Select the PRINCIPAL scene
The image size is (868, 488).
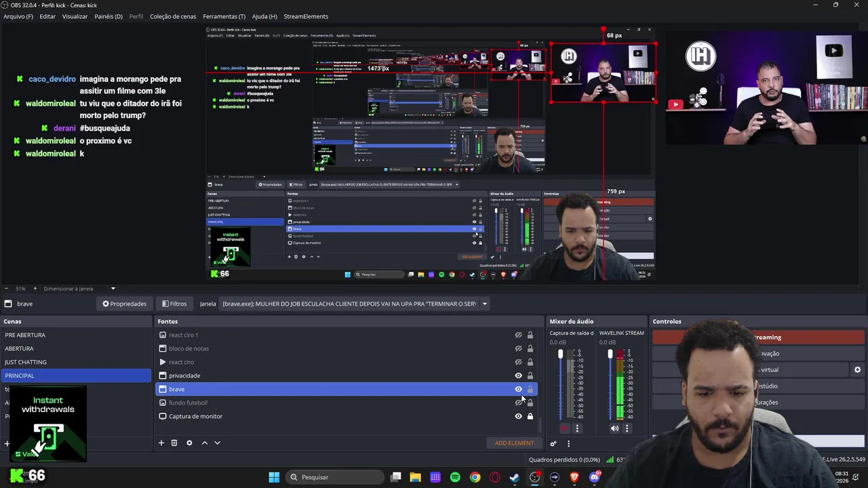76,375
